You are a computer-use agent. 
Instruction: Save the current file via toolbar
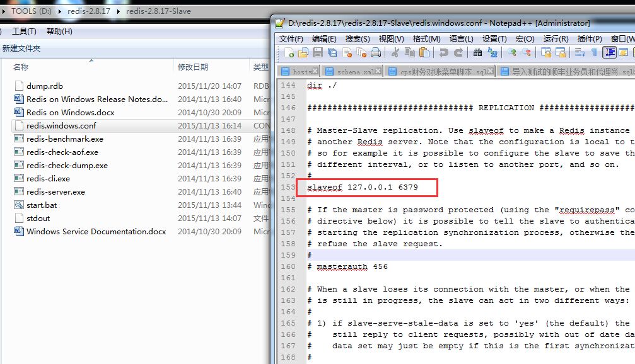(x=318, y=52)
